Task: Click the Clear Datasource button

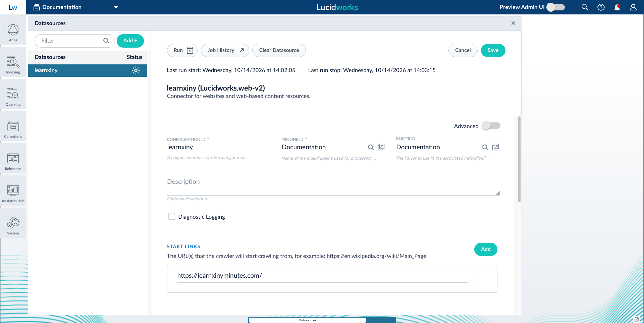Action: click(x=279, y=50)
